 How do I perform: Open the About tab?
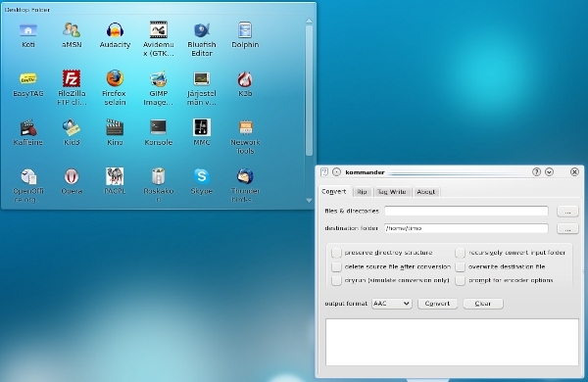click(x=426, y=192)
